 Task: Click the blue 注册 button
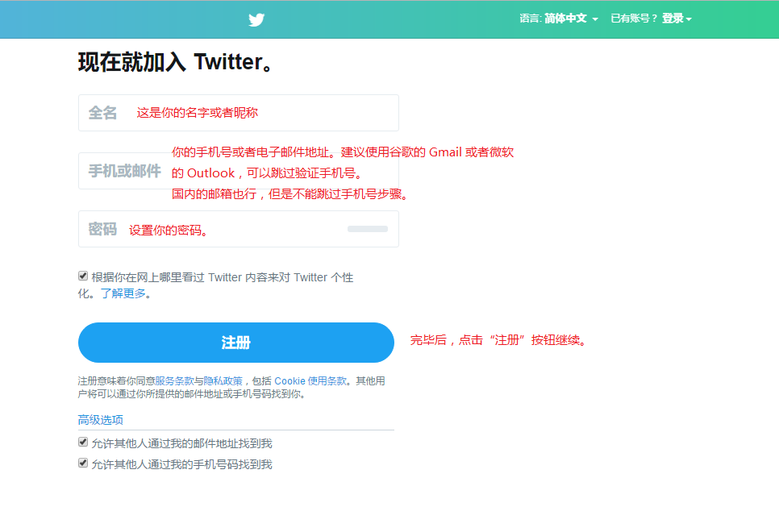pos(236,343)
